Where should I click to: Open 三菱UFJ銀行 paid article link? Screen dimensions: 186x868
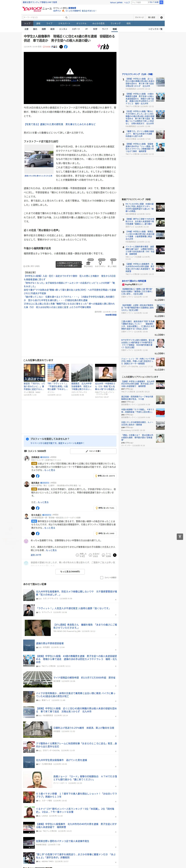pyautogui.click(x=138, y=325)
